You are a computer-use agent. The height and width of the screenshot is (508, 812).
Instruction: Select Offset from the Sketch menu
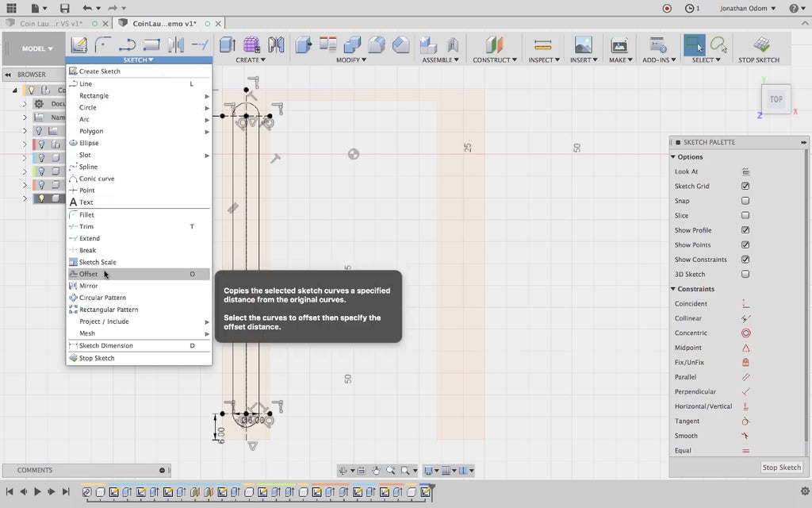(x=89, y=275)
